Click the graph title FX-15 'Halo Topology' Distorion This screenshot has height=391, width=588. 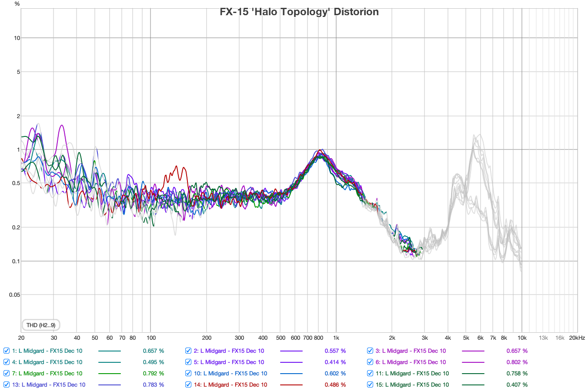pos(299,12)
